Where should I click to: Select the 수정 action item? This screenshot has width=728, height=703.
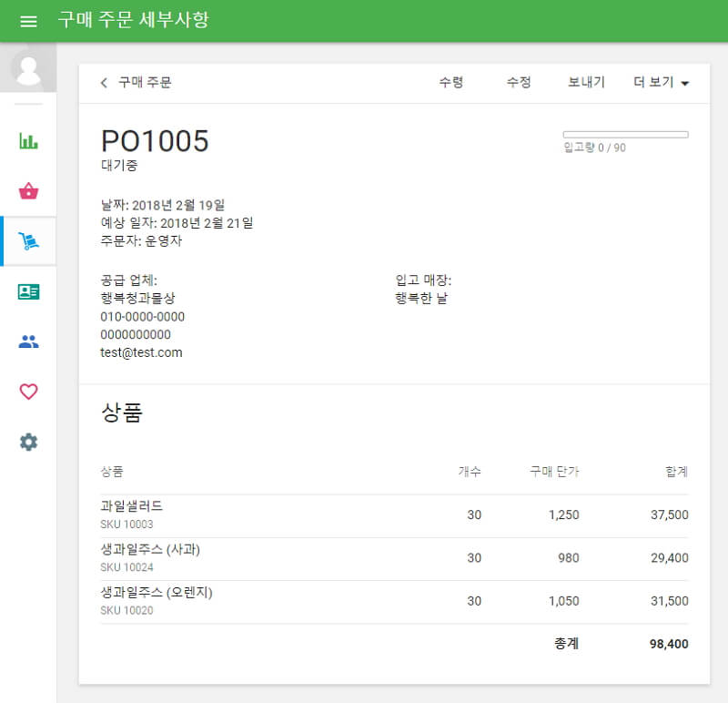pos(519,82)
